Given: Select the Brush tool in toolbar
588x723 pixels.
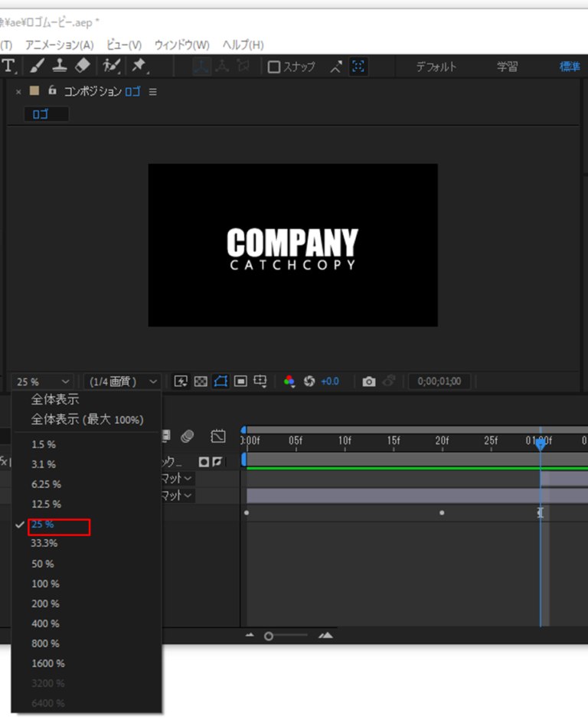Looking at the screenshot, I should 38,67.
